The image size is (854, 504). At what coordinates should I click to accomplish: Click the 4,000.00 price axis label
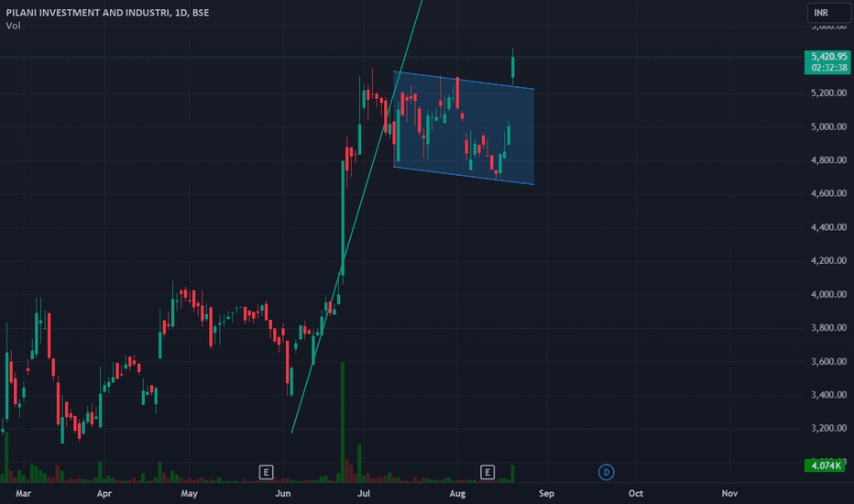(x=828, y=294)
